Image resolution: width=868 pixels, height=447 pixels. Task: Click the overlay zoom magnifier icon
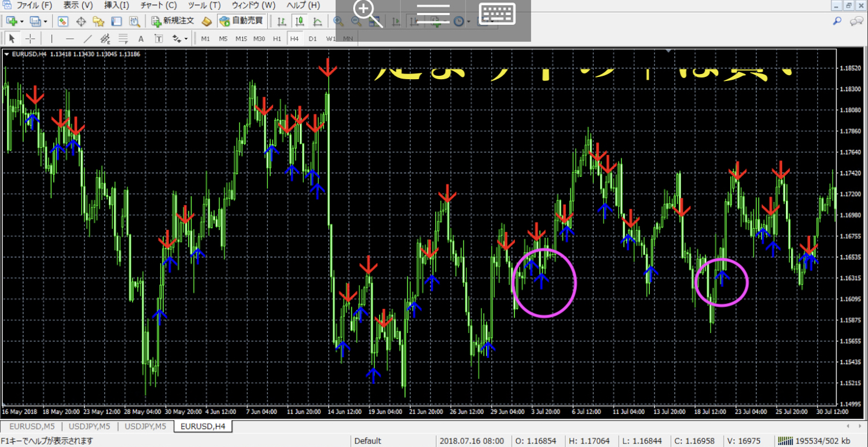click(368, 13)
